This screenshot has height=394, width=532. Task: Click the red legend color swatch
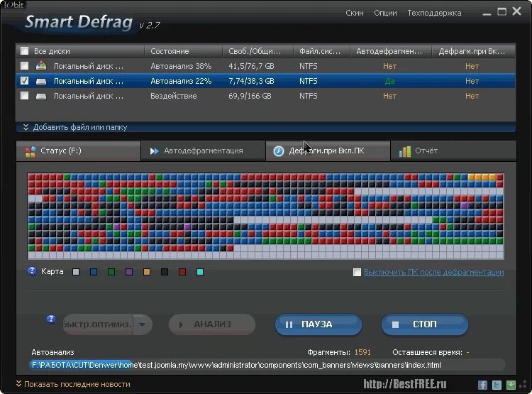click(x=182, y=272)
